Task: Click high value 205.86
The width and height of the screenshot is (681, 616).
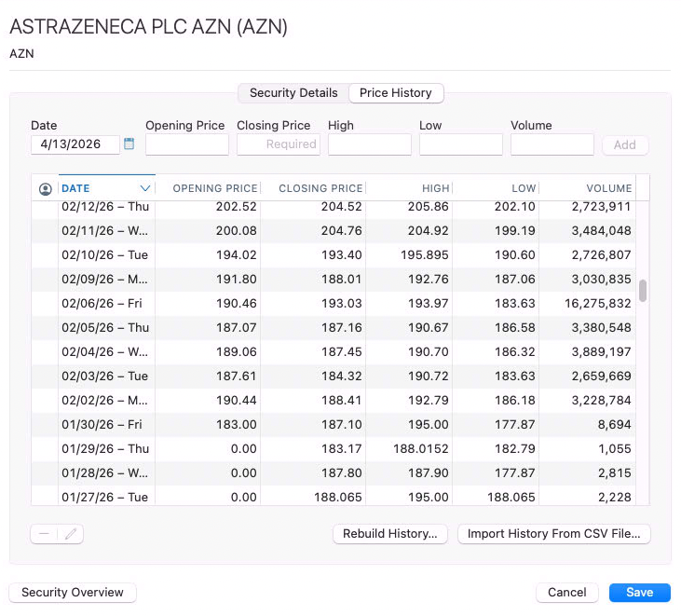Action: (428, 207)
